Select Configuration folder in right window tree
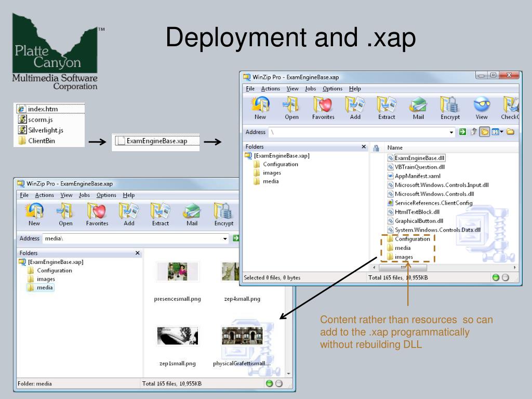This screenshot has width=532, height=399. pos(276,164)
